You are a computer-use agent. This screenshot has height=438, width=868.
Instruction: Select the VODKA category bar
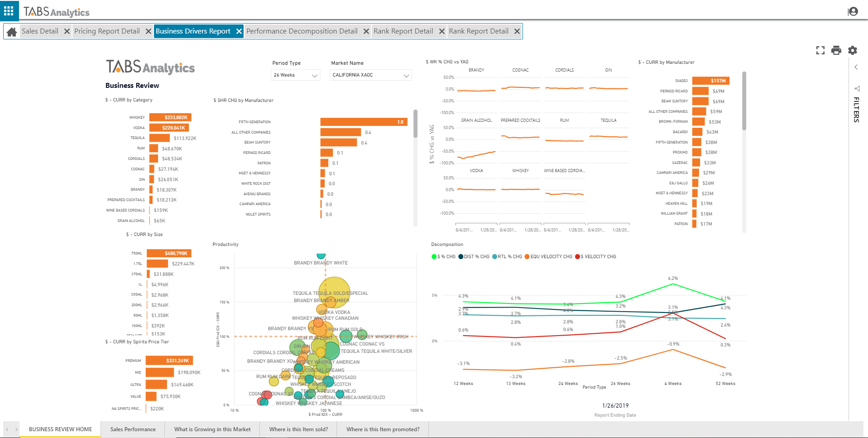pyautogui.click(x=169, y=128)
